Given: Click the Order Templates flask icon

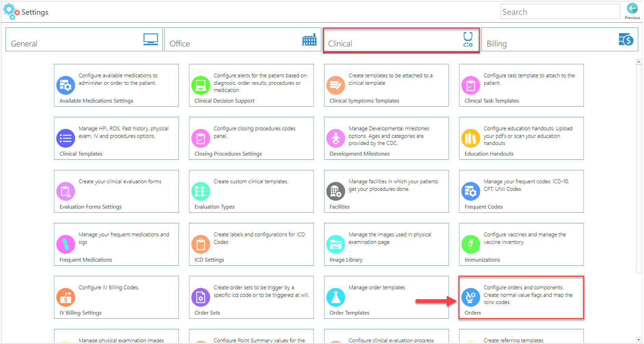Looking at the screenshot, I should (x=336, y=297).
